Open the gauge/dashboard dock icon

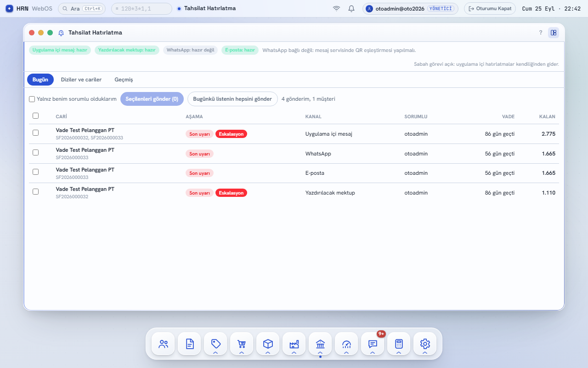point(346,344)
